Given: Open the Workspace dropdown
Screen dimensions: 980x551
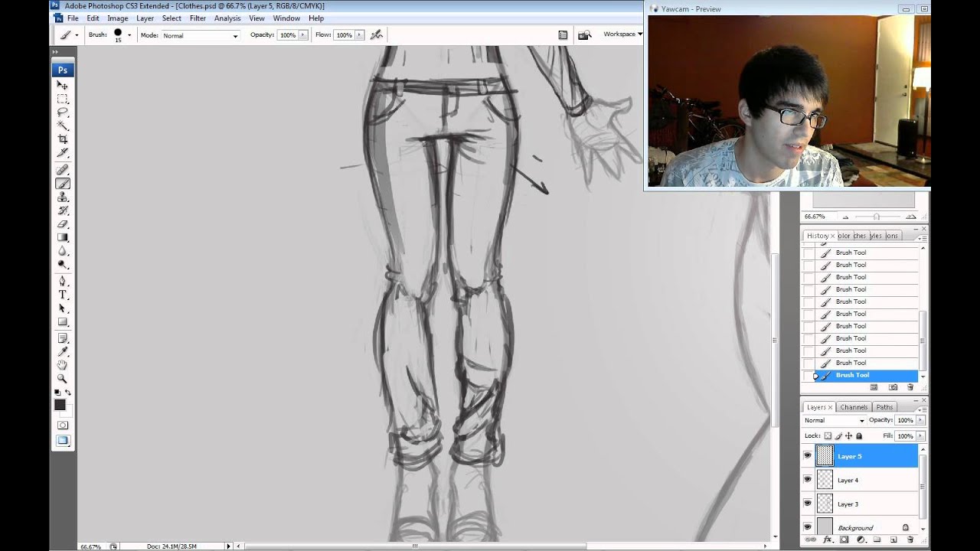Looking at the screenshot, I should (622, 34).
